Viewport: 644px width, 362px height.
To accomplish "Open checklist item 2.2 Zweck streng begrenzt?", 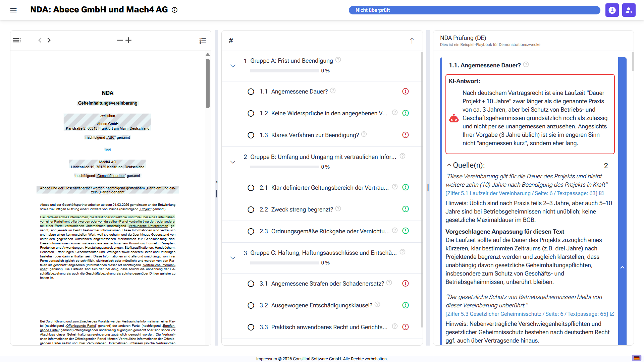I will pos(302,209).
